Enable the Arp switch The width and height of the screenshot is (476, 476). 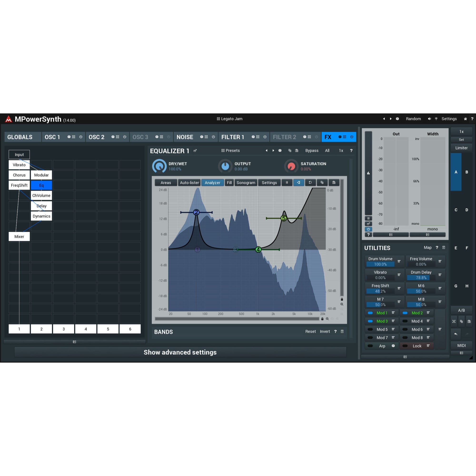click(370, 346)
